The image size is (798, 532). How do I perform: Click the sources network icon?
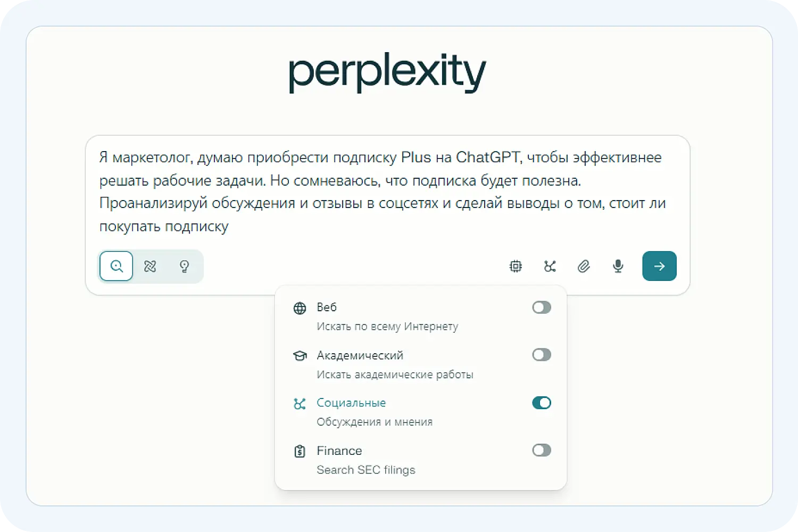tap(550, 266)
